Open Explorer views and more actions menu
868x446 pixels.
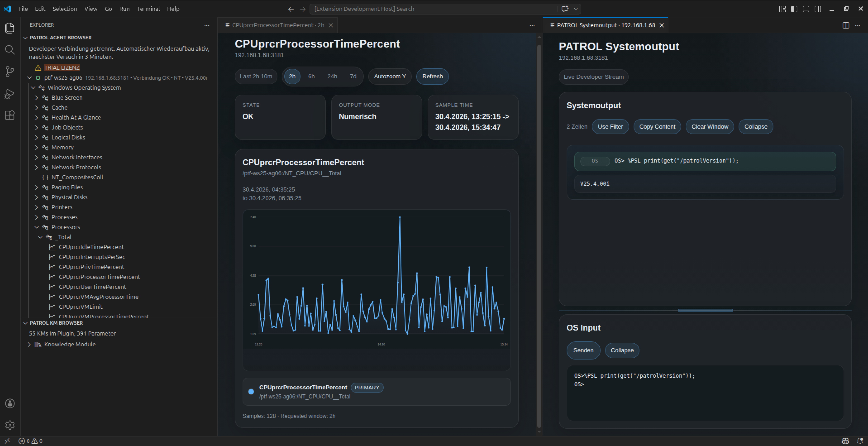coord(207,25)
